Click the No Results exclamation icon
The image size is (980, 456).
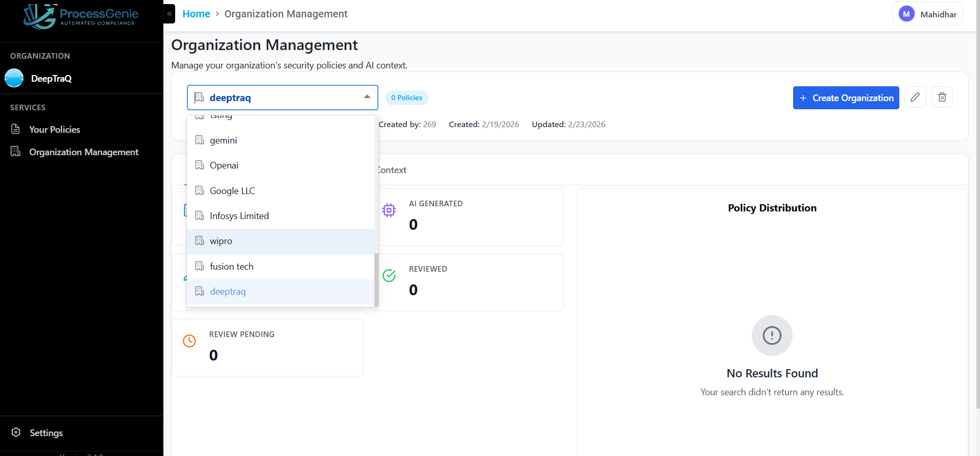point(772,335)
